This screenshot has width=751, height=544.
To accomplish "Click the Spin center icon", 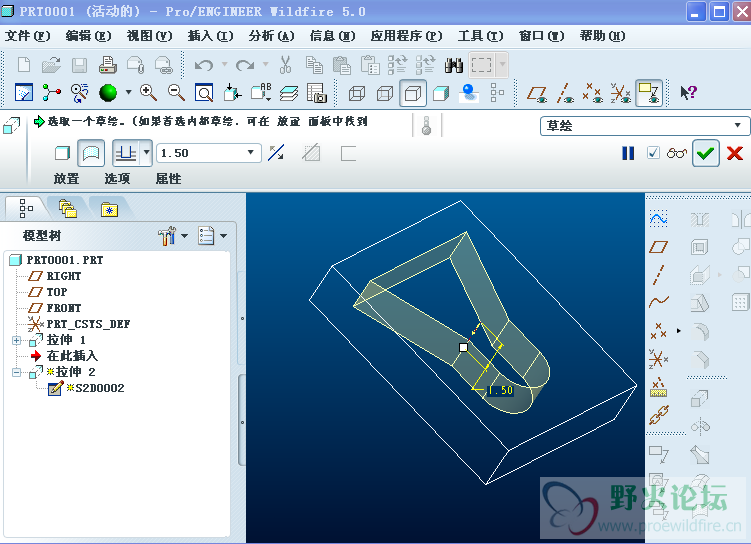I will point(51,92).
